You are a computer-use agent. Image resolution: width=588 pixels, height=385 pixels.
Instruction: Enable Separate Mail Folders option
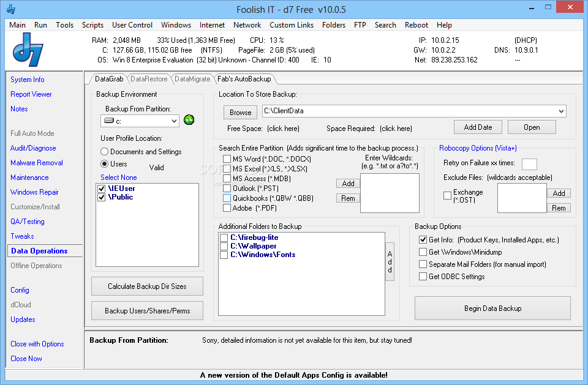(423, 264)
